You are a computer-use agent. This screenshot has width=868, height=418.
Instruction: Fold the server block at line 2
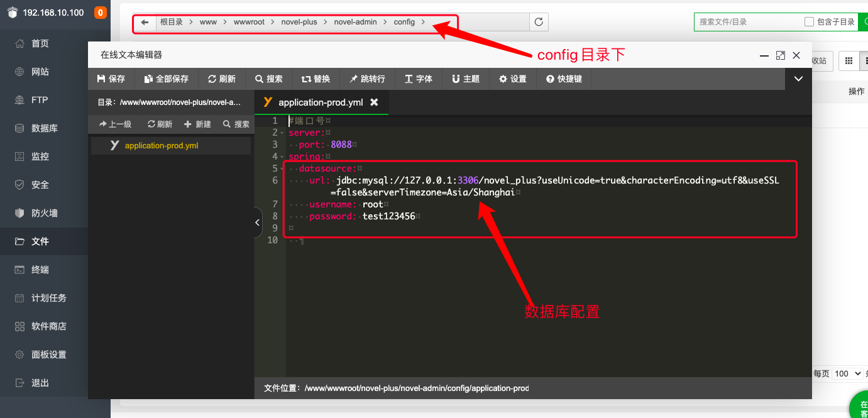click(x=283, y=133)
